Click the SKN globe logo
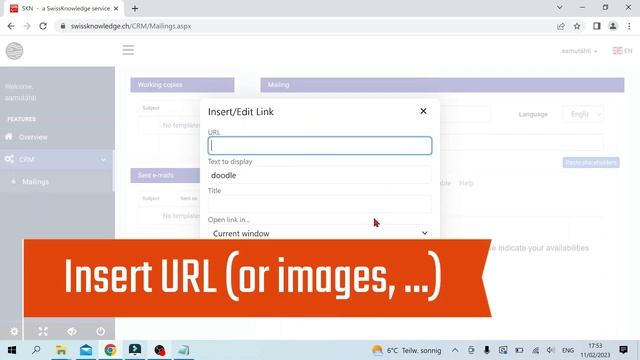Screen dimensions: 640x360 [15, 51]
